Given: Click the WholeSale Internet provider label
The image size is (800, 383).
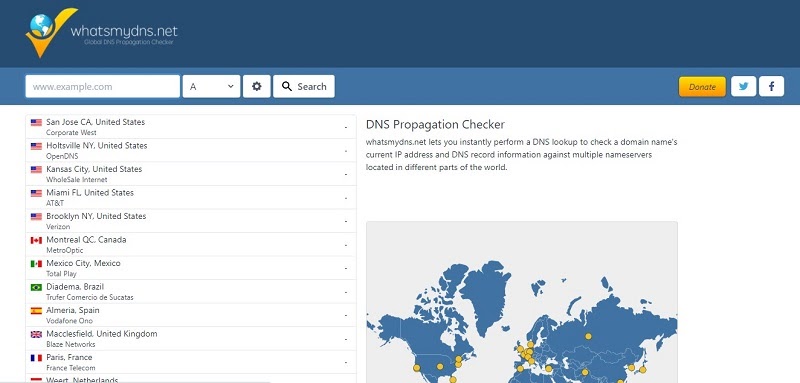Looking at the screenshot, I should (x=77, y=180).
